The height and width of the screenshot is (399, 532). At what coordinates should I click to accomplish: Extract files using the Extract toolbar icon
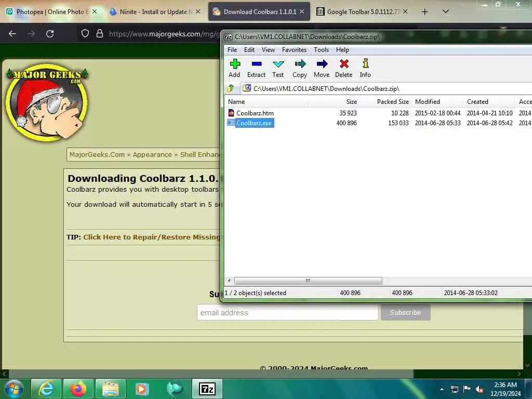[x=256, y=68]
